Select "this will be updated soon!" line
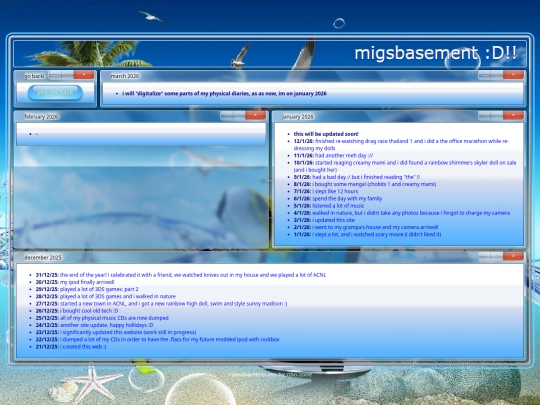The width and height of the screenshot is (540, 405). click(x=326, y=134)
